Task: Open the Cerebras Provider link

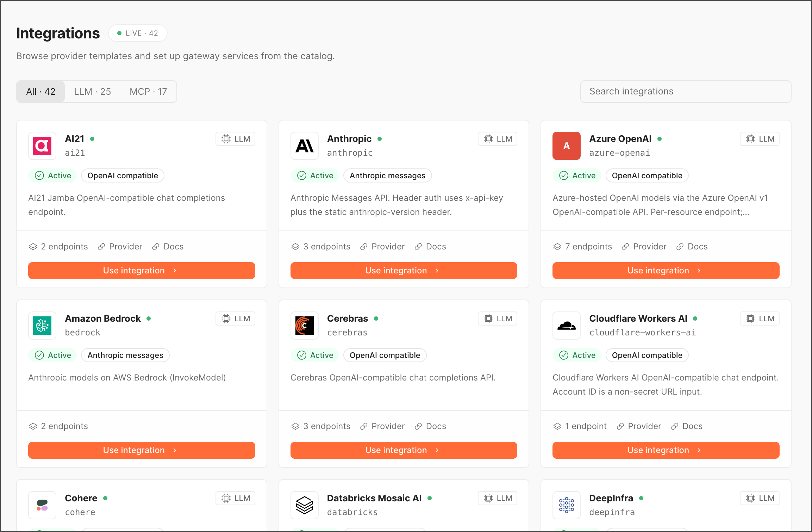Action: (x=382, y=426)
